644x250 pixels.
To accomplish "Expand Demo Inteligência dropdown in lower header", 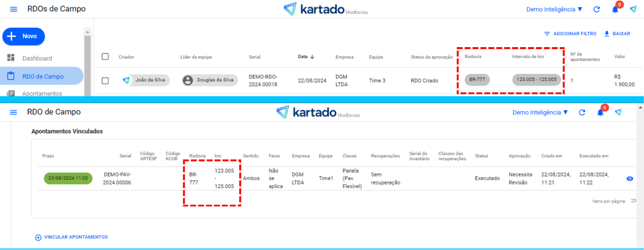I will 540,113.
